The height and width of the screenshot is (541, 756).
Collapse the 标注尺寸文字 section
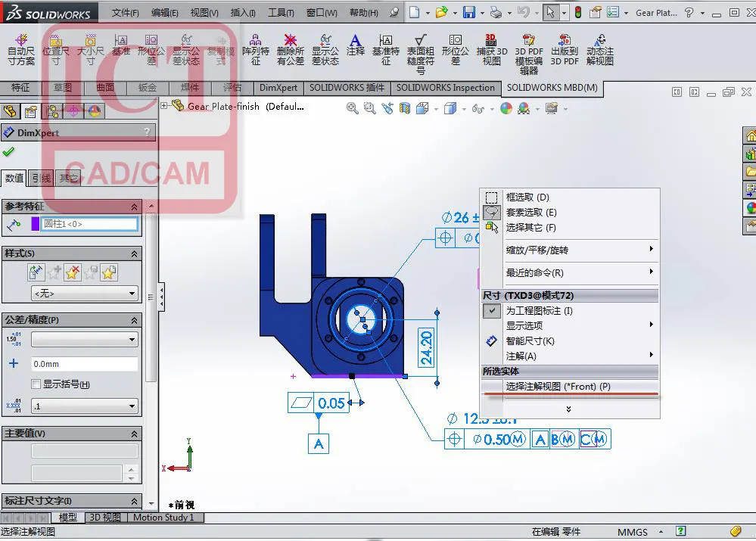point(134,502)
